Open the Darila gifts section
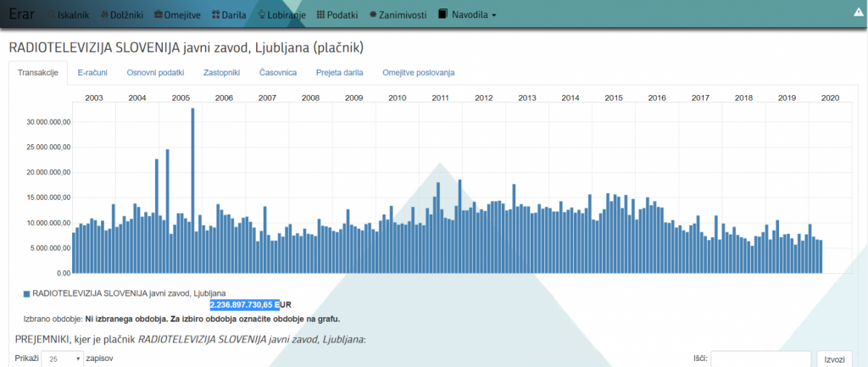The image size is (868, 367). (229, 15)
